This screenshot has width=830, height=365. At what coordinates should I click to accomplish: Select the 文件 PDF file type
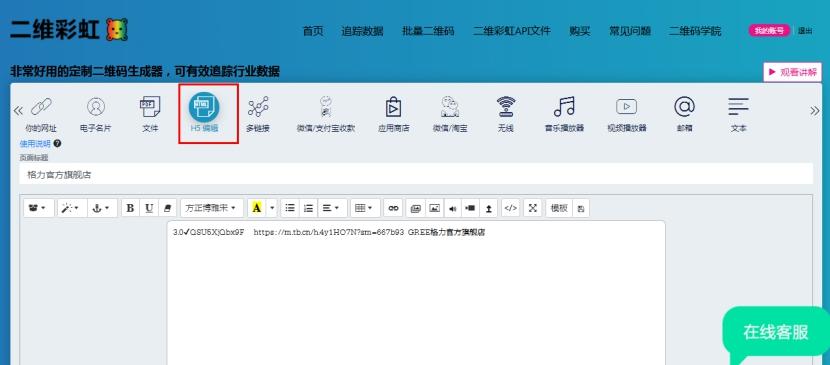[x=150, y=113]
